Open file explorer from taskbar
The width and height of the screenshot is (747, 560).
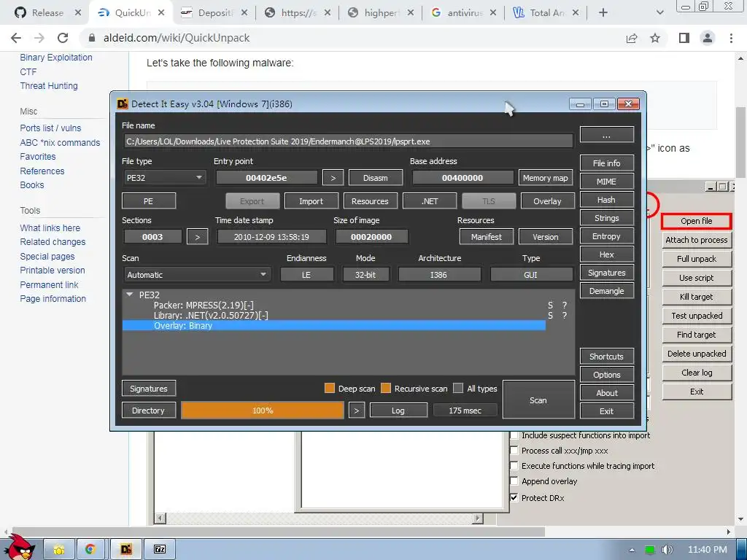click(59, 550)
